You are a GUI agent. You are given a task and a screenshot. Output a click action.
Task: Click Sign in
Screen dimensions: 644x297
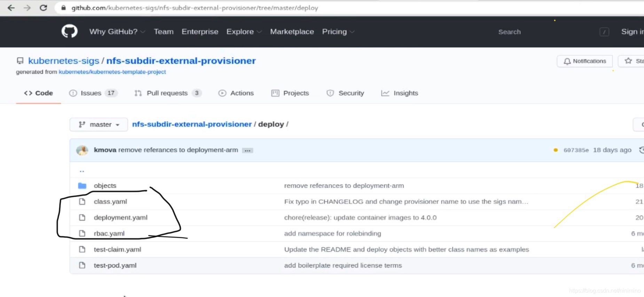pyautogui.click(x=633, y=32)
